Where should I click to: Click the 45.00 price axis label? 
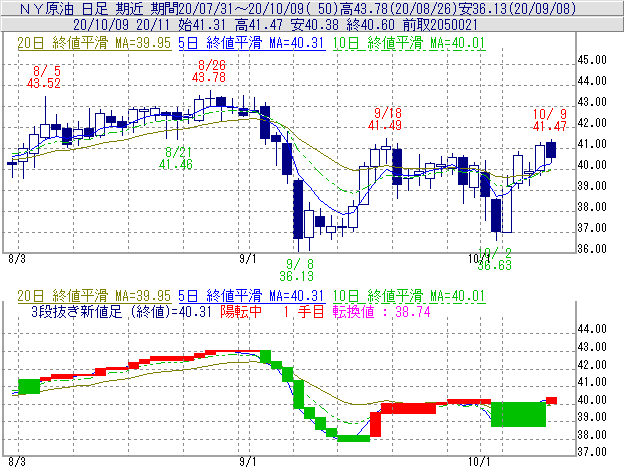[x=592, y=60]
